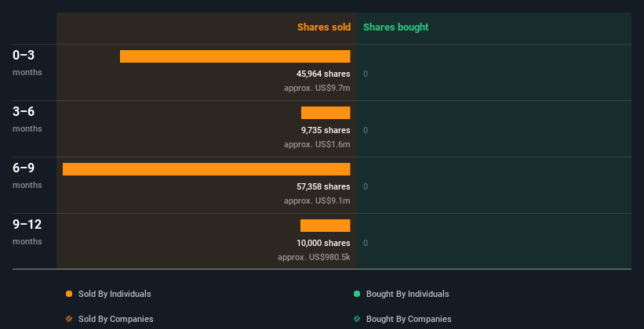Image resolution: width=644 pixels, height=329 pixels.
Task: Click the Shares sold column header
Action: [x=324, y=27]
